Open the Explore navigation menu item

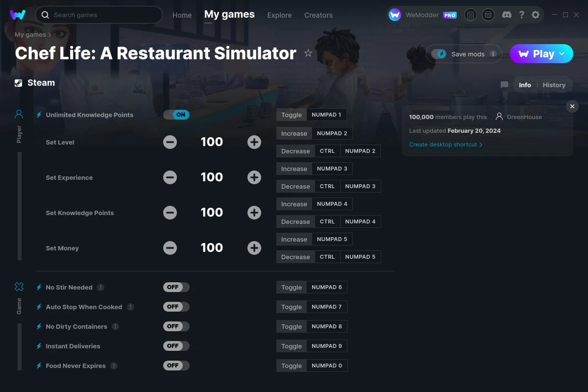(x=279, y=15)
